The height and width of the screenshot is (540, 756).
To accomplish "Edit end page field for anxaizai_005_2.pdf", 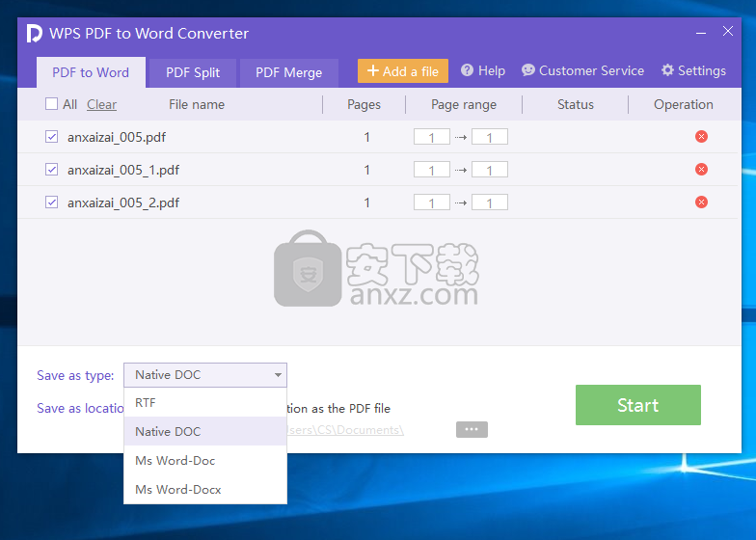I will click(490, 202).
